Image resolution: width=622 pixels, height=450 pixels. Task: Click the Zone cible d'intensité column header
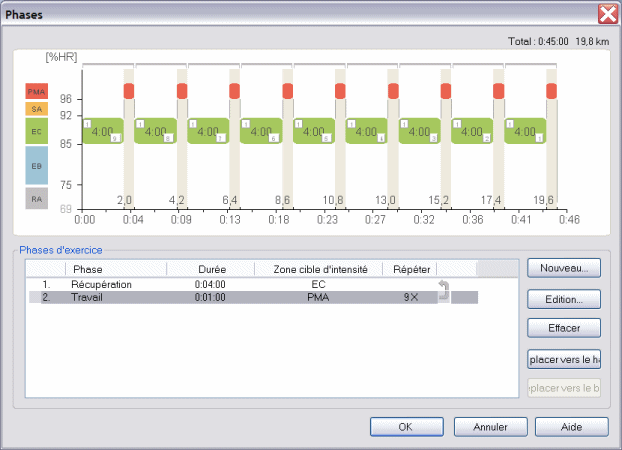point(319,270)
